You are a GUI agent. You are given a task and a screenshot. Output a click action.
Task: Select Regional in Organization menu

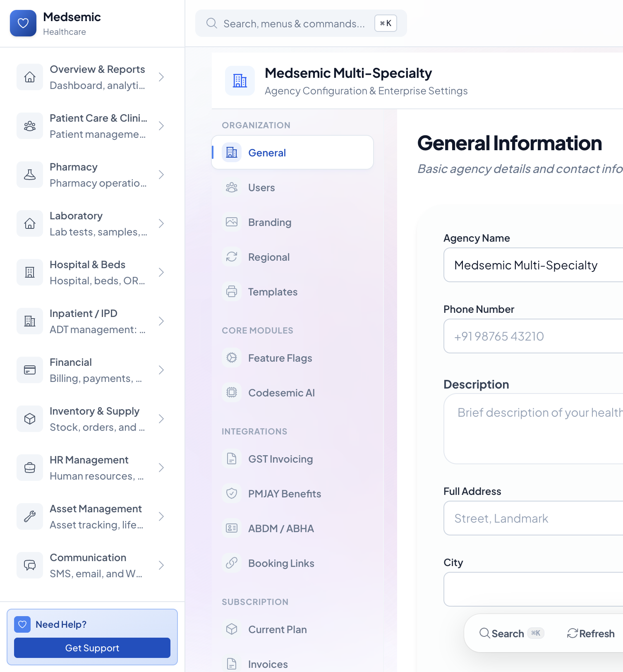269,257
